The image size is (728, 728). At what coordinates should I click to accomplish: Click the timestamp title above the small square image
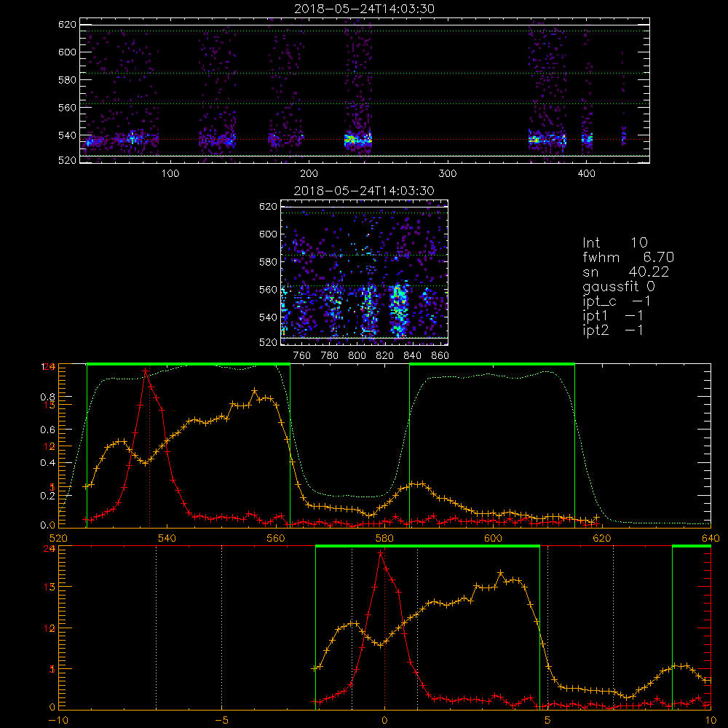[364, 191]
